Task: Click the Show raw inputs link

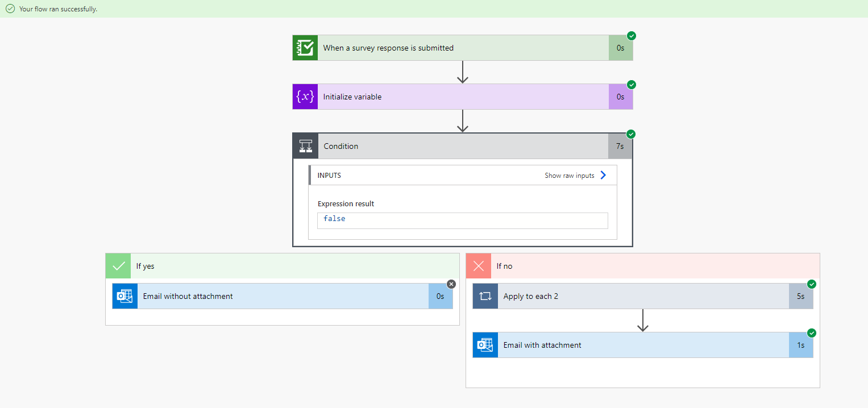Action: pos(569,176)
